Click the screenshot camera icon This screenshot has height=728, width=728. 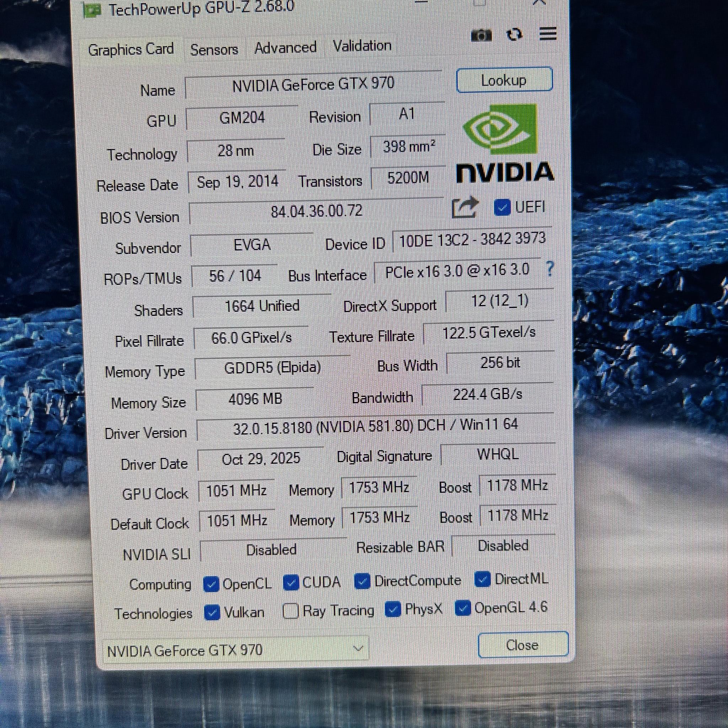(481, 36)
